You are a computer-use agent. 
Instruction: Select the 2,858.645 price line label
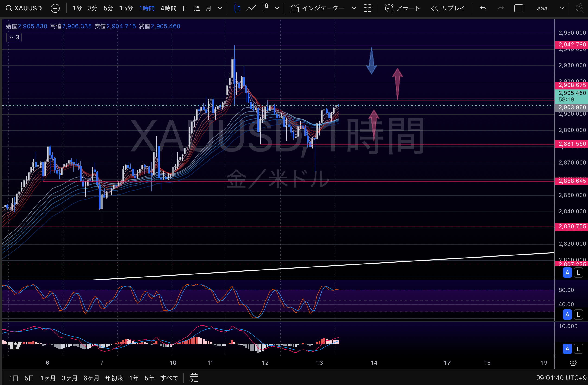pos(571,181)
